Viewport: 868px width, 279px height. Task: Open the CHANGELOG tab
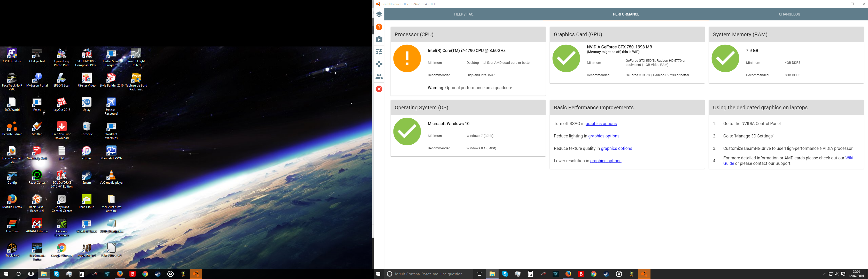tap(789, 14)
